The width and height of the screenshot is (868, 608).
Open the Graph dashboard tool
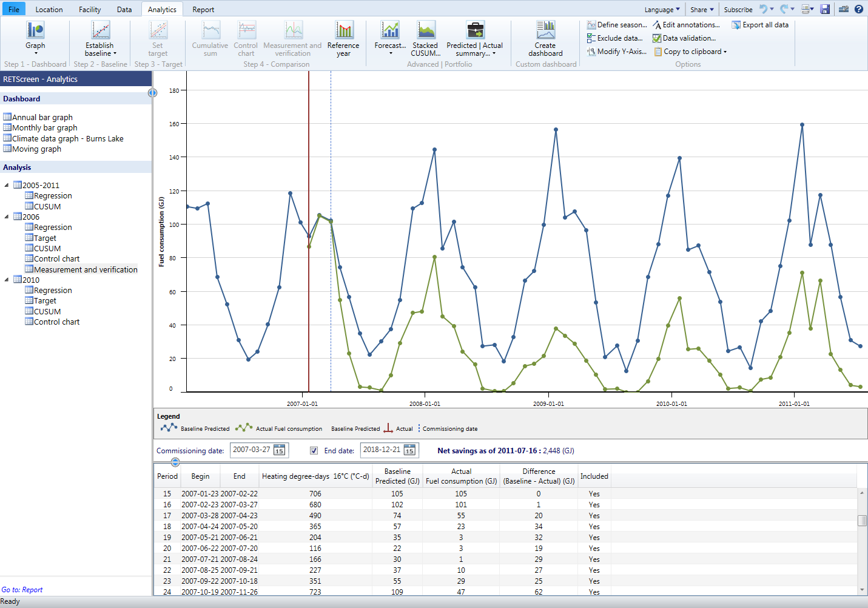[35, 38]
